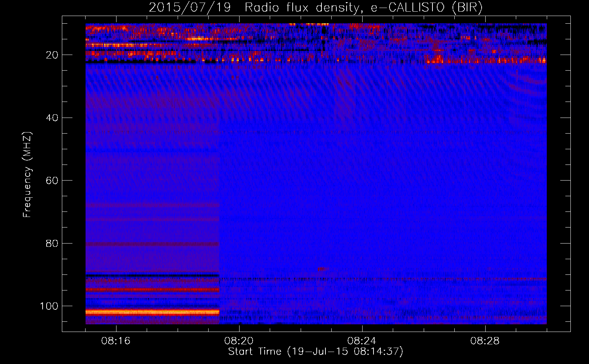The height and width of the screenshot is (364, 589).
Task: Click the 08:24 time tick label
Action: pos(362,341)
